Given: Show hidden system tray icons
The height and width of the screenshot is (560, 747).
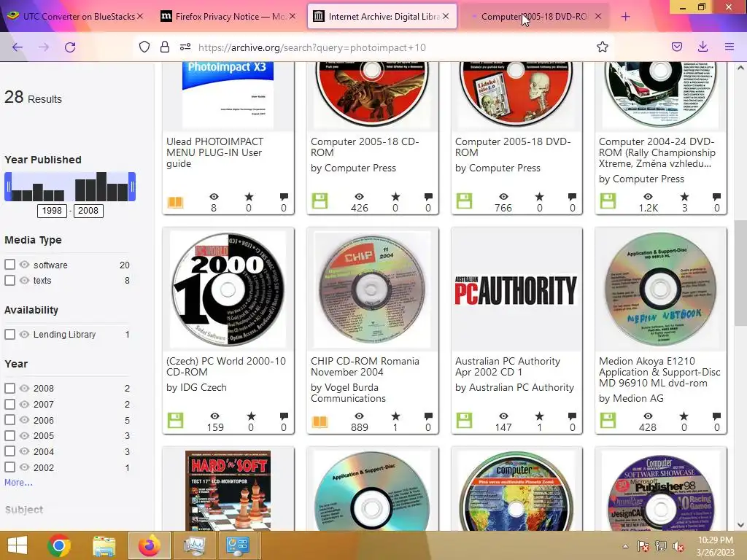Looking at the screenshot, I should (625, 546).
